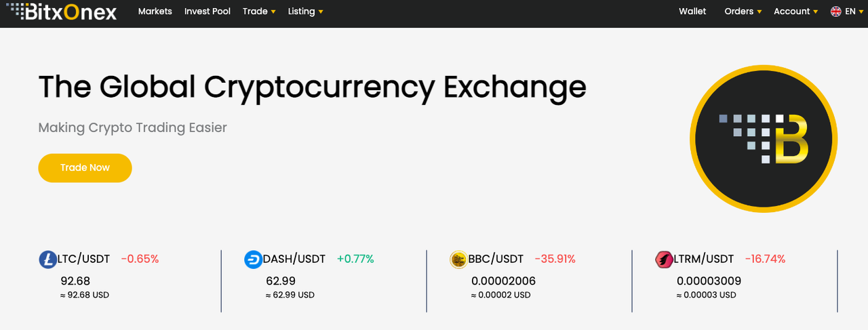
Task: Select the LTRM/USDT pair ticker
Action: point(704,259)
